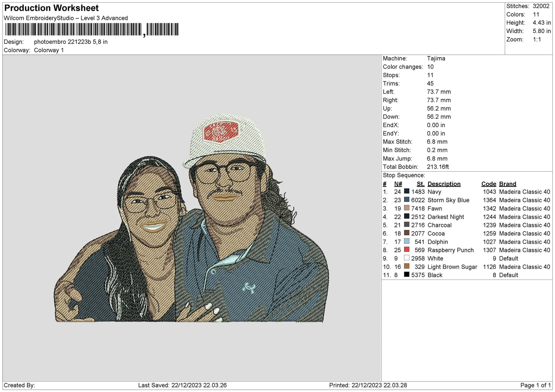Click the Raspberry Punch color swatch
This screenshot has height=392, width=555.
[406, 250]
